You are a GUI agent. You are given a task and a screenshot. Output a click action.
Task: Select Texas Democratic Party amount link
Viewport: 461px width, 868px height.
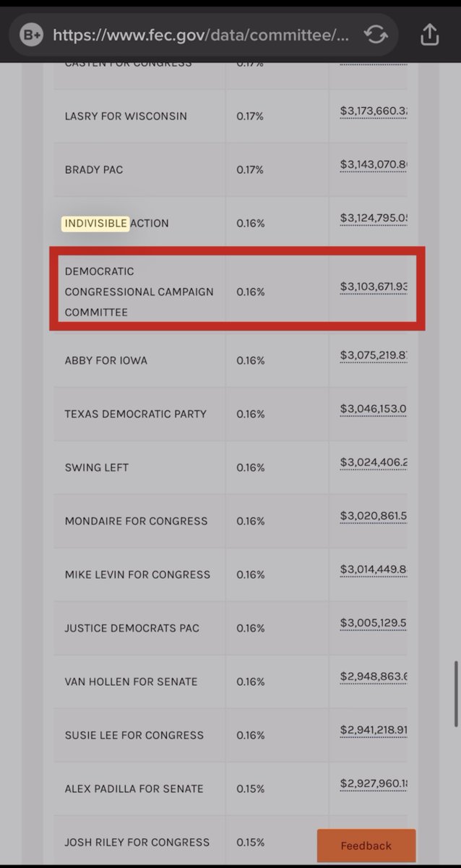pyautogui.click(x=374, y=408)
